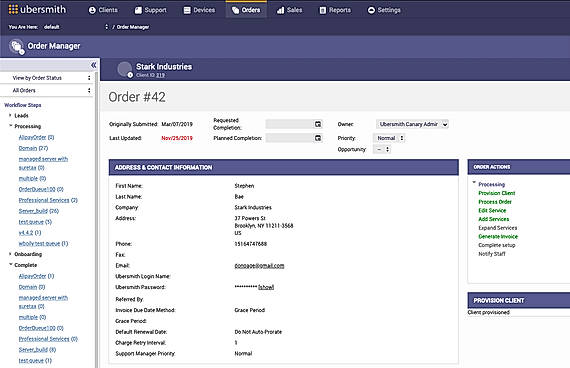570x368 pixels.
Task: Click the Order #42 heading
Action: [137, 97]
